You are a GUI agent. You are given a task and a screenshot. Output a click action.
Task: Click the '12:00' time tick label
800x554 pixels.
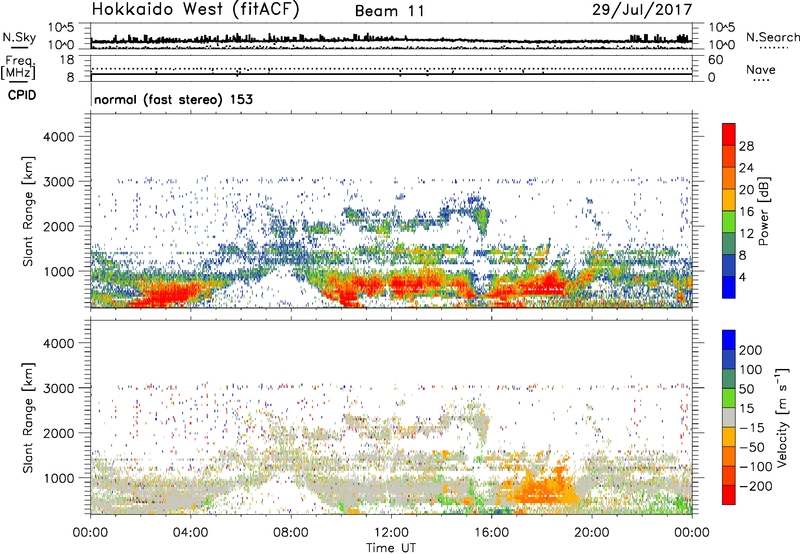pyautogui.click(x=391, y=533)
